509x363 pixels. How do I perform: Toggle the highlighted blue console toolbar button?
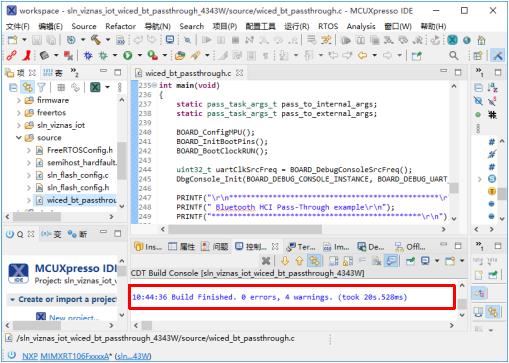pos(391,260)
